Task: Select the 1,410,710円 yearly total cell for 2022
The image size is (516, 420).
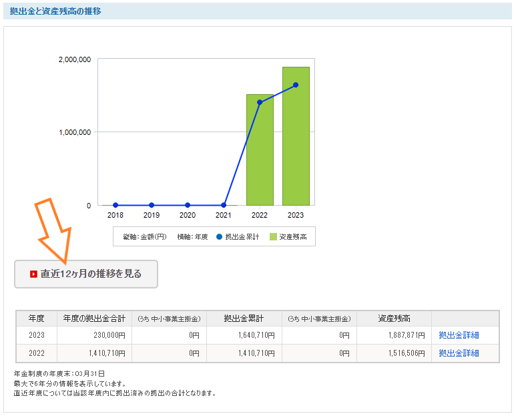Action: [94, 353]
